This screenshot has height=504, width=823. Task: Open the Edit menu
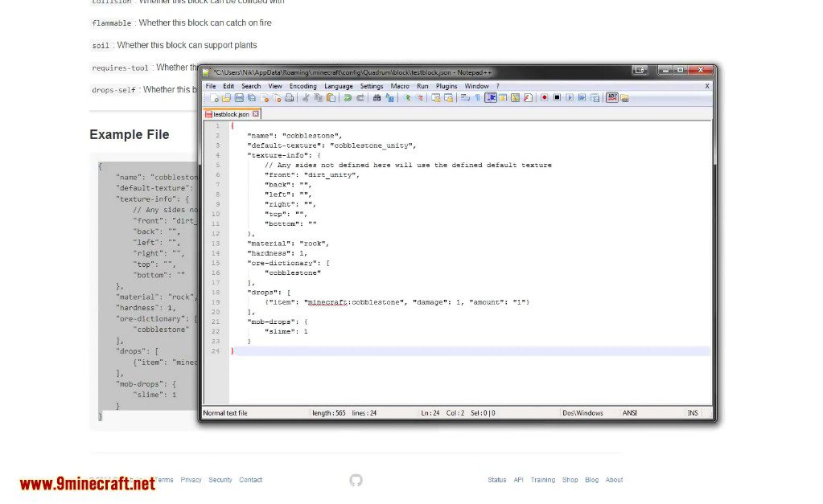click(228, 86)
